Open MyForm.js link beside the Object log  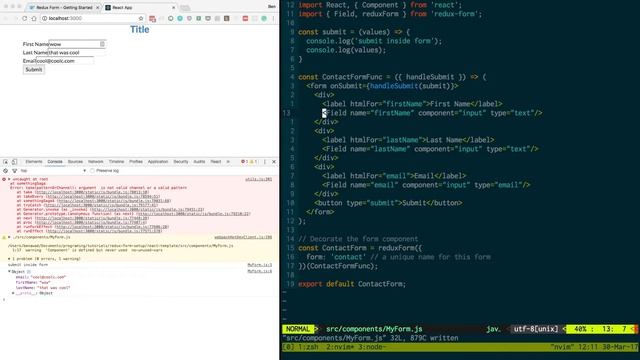pos(260,271)
